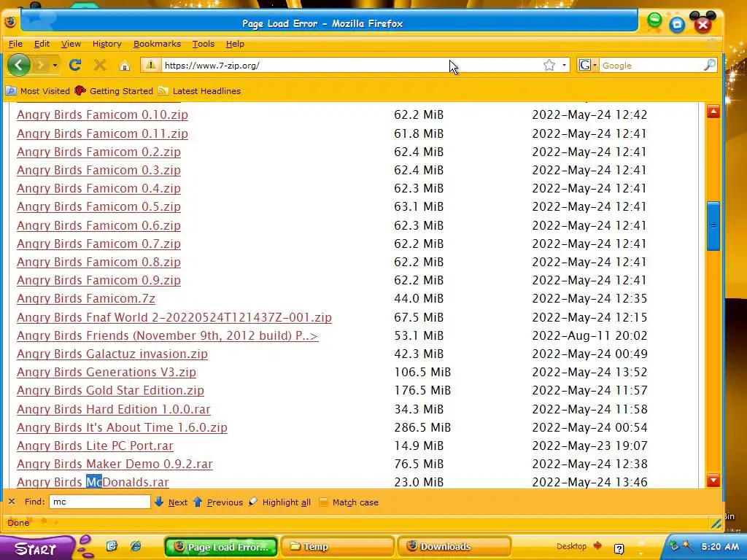Open the Angry Birds Fnaf World 2 zip link
Image resolution: width=747 pixels, height=560 pixels.
point(174,318)
